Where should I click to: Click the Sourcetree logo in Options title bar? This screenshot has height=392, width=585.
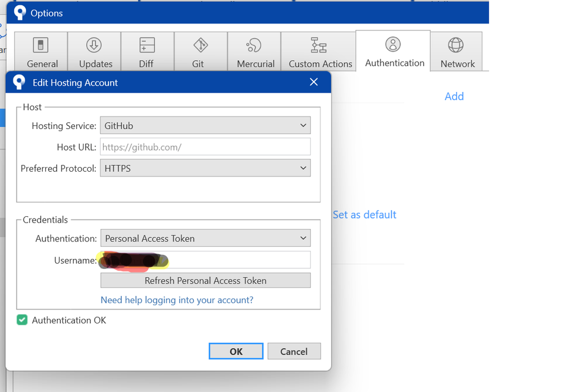[20, 13]
